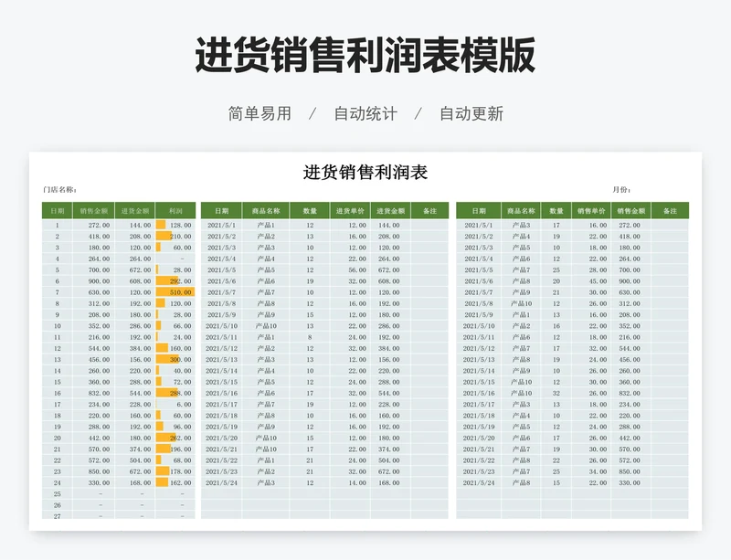The height and width of the screenshot is (560, 731).
Task: Select the "销售金额" header in the summary table
Action: coord(94,211)
